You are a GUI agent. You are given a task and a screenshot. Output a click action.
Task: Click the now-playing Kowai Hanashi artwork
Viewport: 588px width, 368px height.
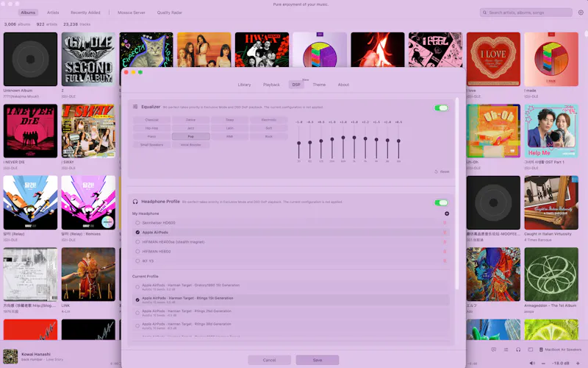(10, 357)
